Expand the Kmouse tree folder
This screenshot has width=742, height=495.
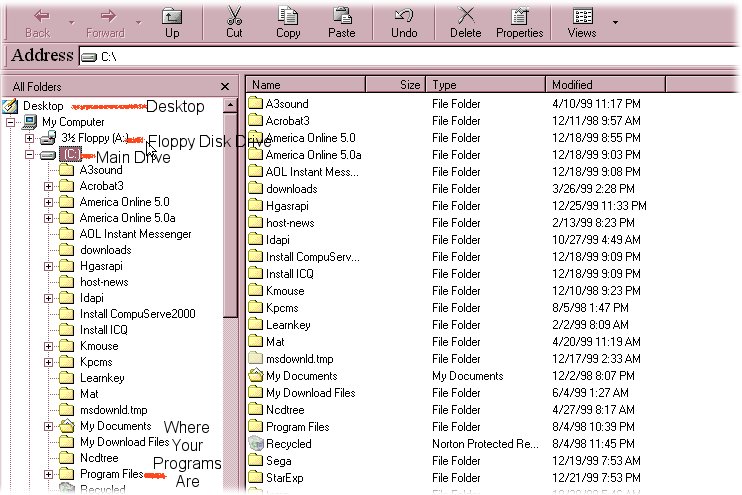(48, 346)
